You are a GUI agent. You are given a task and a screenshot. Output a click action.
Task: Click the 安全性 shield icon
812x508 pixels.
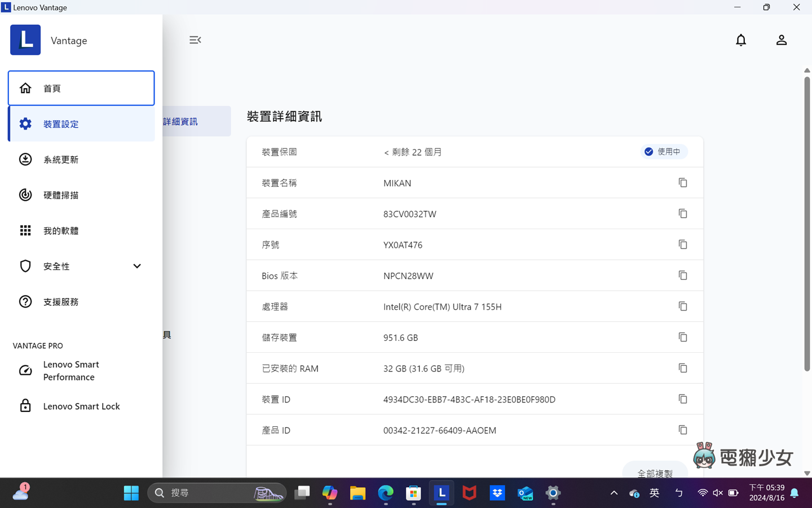(x=25, y=266)
